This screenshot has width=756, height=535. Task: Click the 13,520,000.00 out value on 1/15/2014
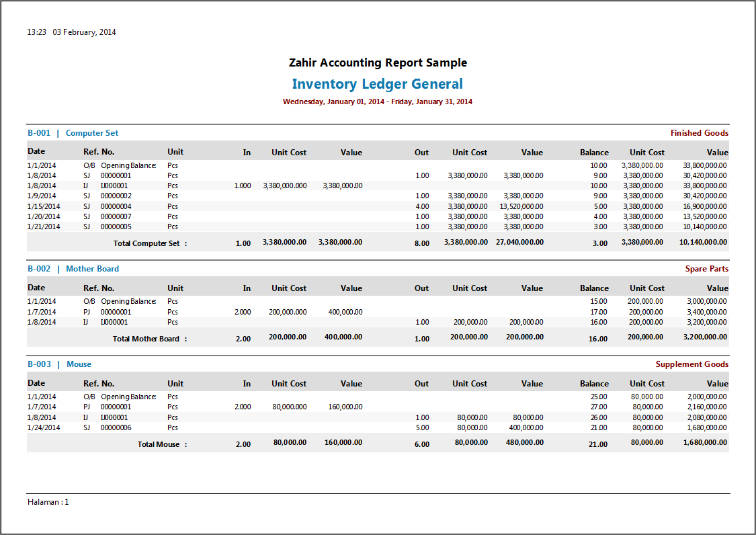click(x=521, y=206)
